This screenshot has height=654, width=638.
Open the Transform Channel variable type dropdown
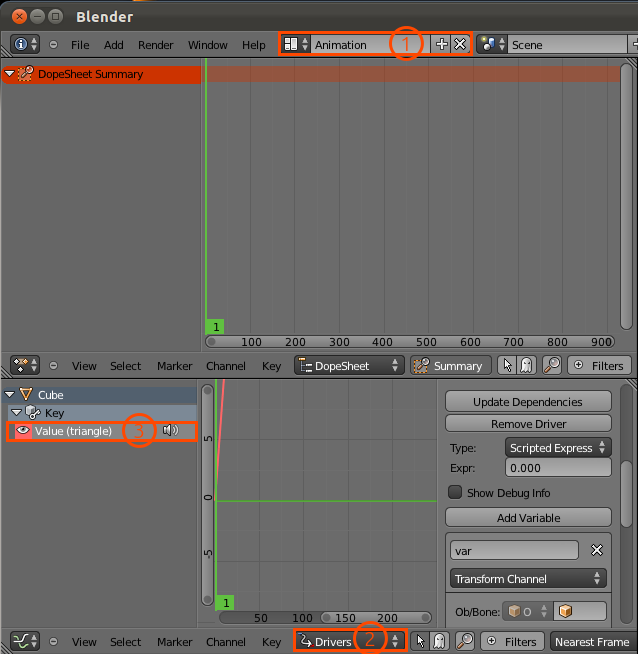pyautogui.click(x=528, y=579)
